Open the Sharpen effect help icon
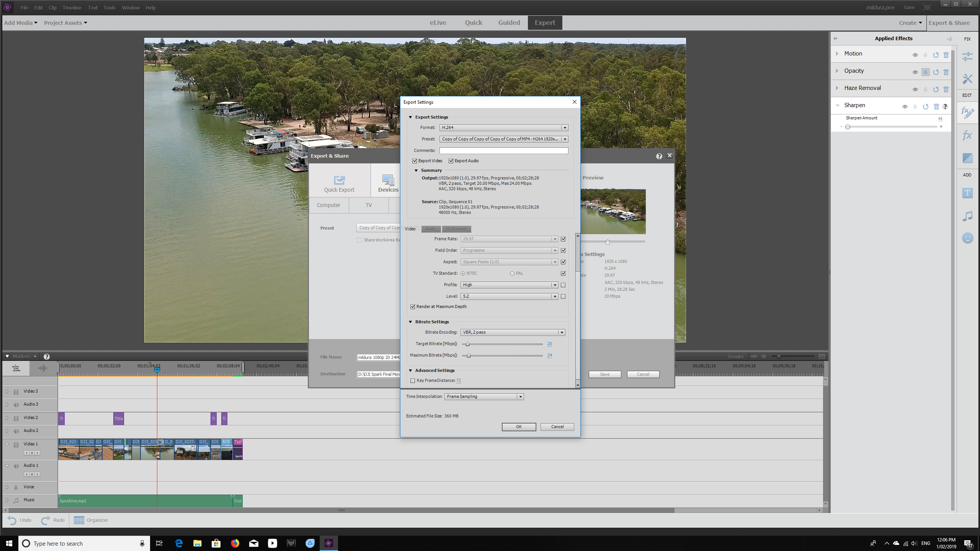Viewport: 980px width, 551px height. tap(945, 107)
